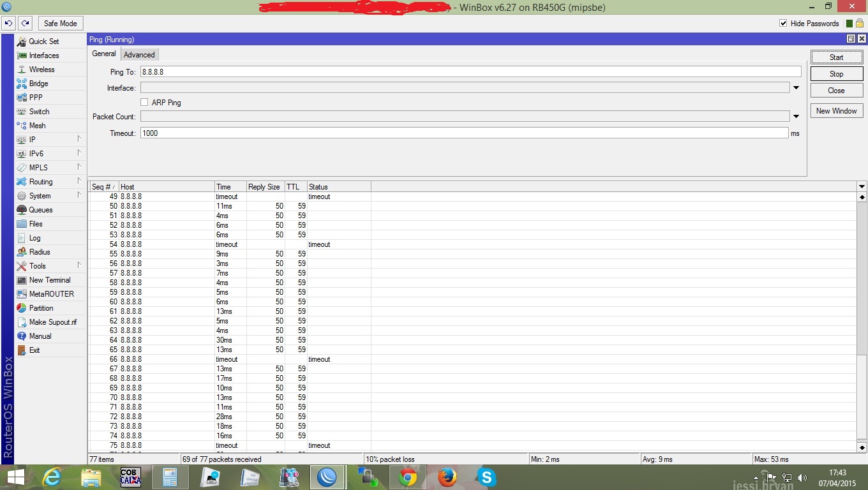Open the Radius menu item
Image resolution: width=868 pixels, height=490 pixels.
[x=50, y=252]
